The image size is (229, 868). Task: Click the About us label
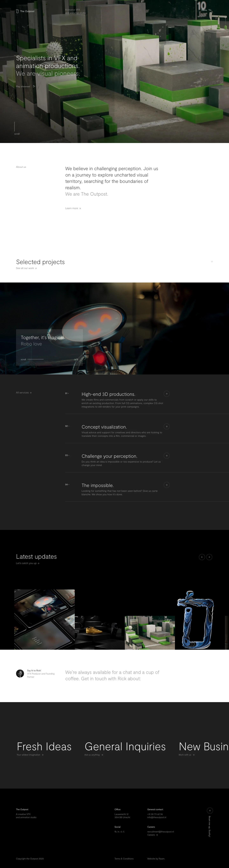coord(21,167)
